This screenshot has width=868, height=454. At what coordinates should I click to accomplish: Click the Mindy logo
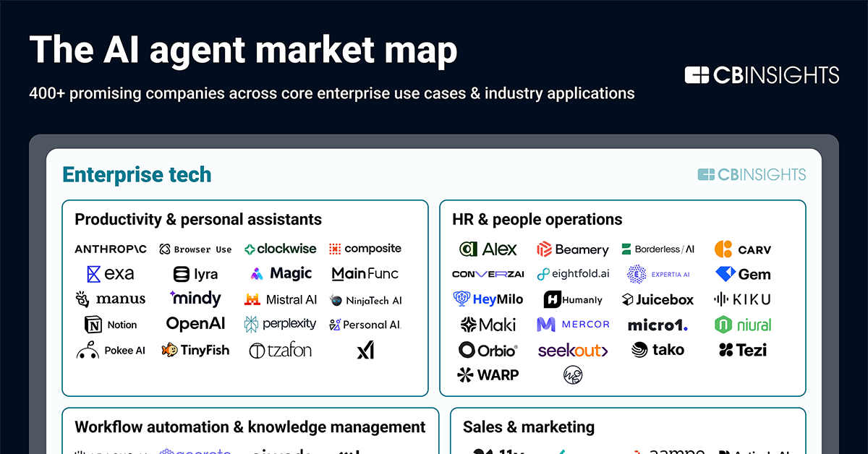195,299
